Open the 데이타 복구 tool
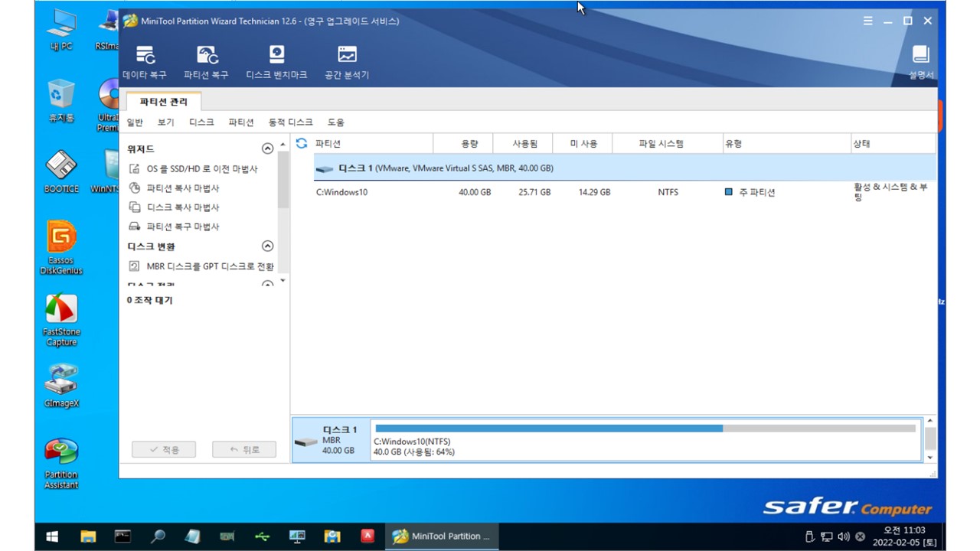This screenshot has width=980, height=551. [145, 62]
